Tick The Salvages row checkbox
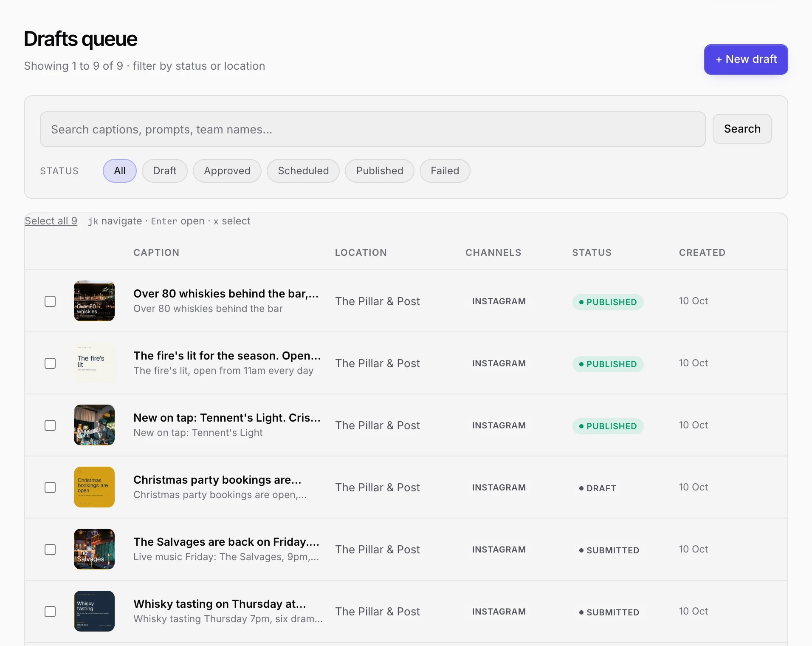Screen dimensions: 812x646 pos(50,550)
